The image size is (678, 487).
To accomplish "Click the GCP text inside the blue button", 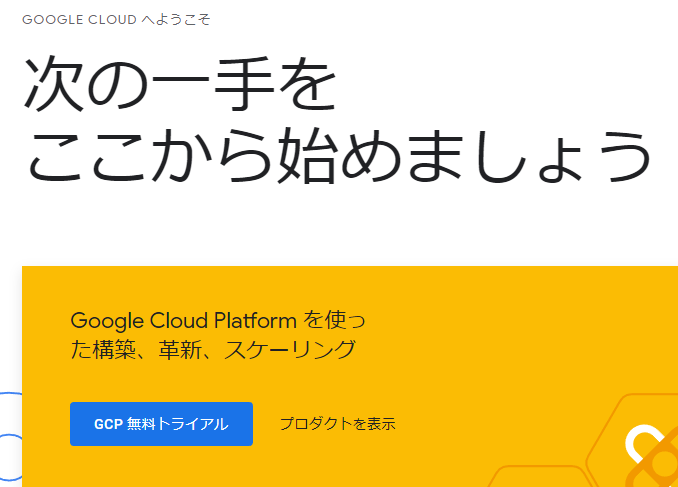I will (109, 424).
